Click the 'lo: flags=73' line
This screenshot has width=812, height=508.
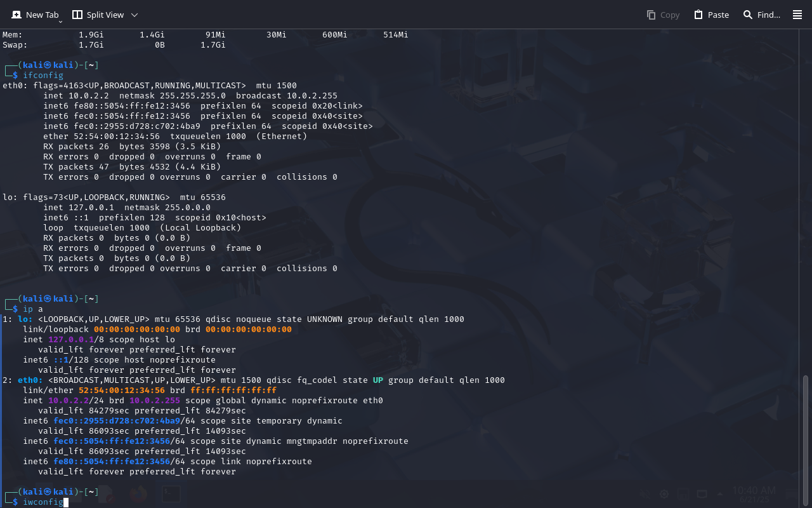[114, 197]
